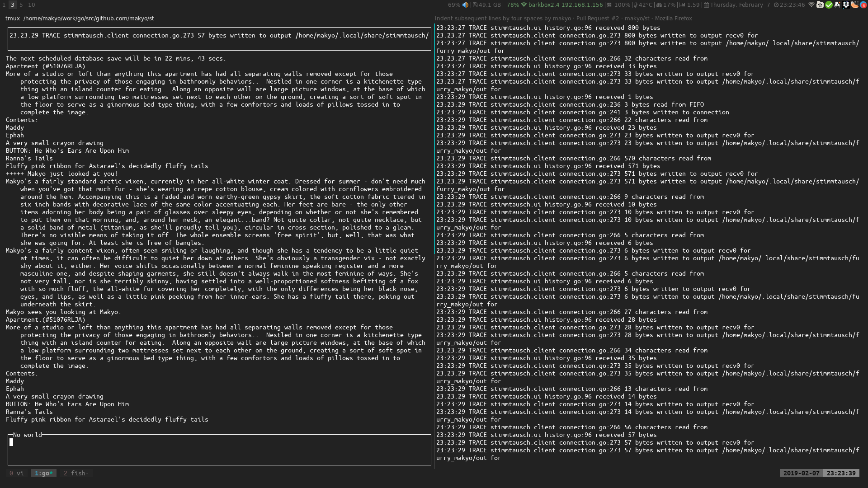Click log line 'received 800 bytes'

coord(548,28)
